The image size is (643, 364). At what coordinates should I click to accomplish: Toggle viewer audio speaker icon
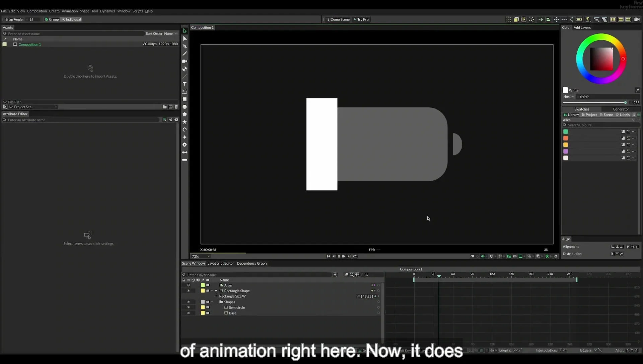click(x=483, y=257)
